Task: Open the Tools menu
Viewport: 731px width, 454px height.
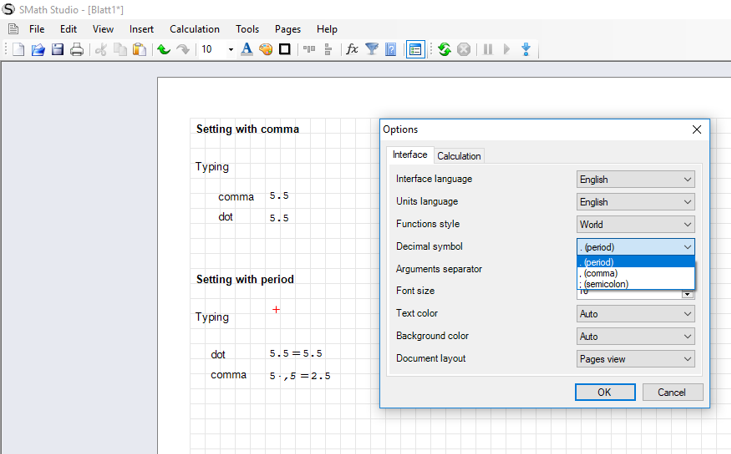Action: [x=247, y=29]
